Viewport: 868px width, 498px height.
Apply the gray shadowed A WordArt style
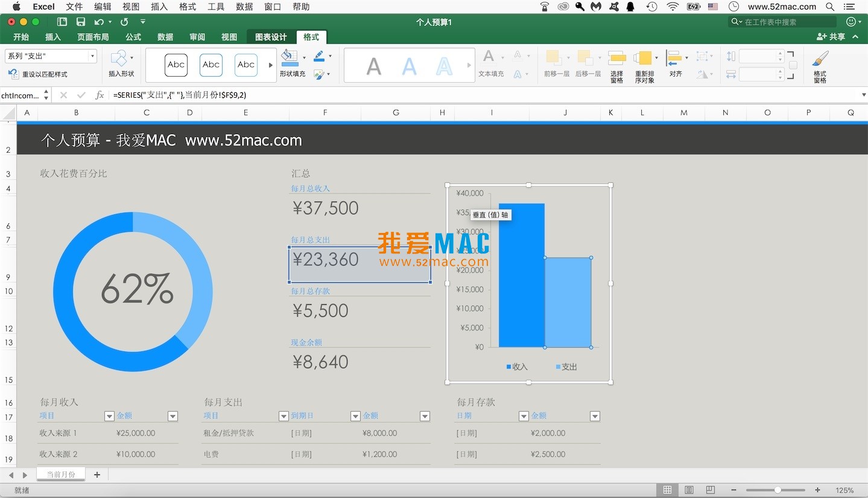click(x=374, y=66)
